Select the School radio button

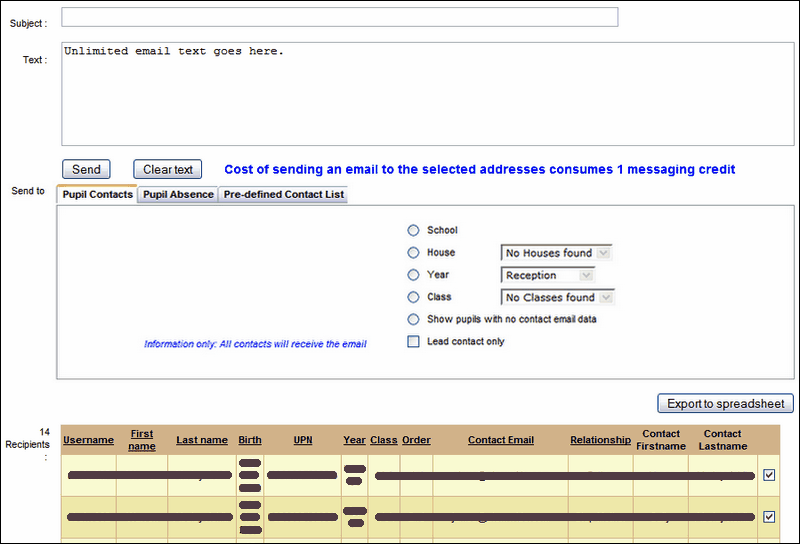point(413,231)
